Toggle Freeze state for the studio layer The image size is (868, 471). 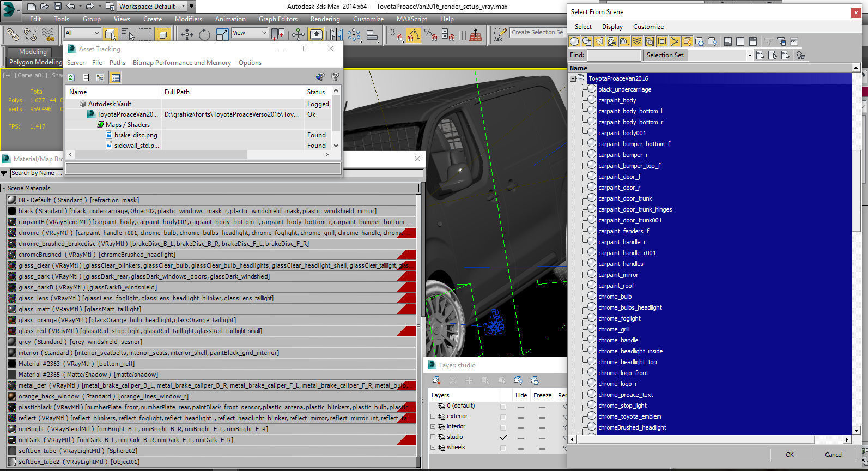(x=542, y=438)
